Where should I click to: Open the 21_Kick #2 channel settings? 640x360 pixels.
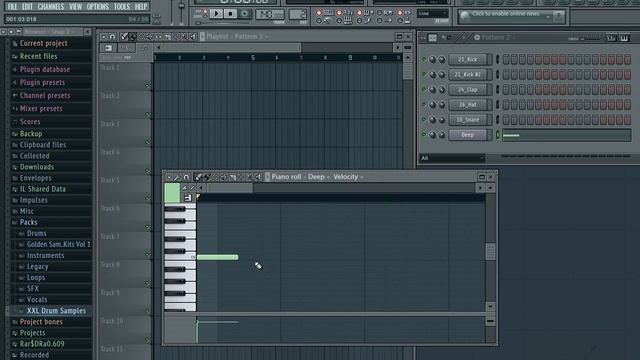(x=468, y=75)
